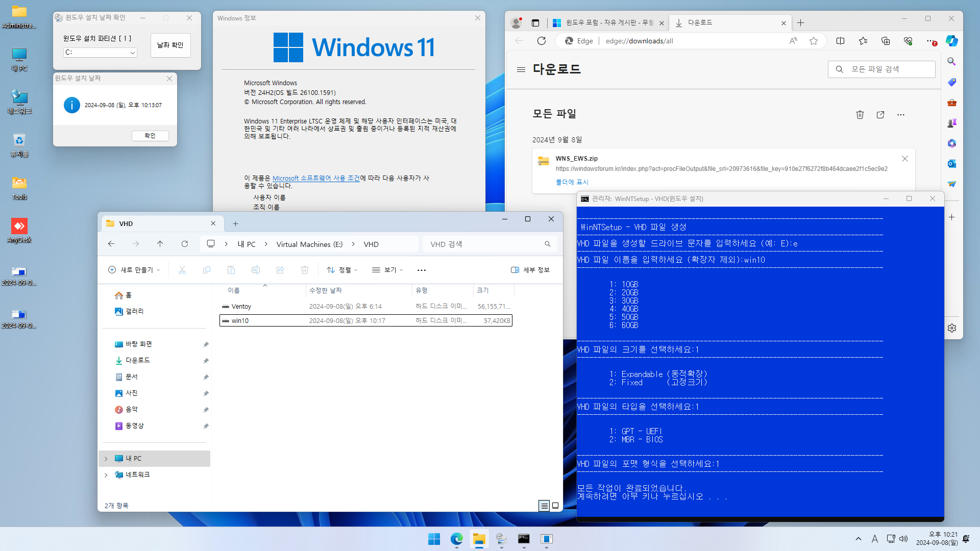Expand Network in navigation tree
This screenshot has width=980, height=551.
106,475
